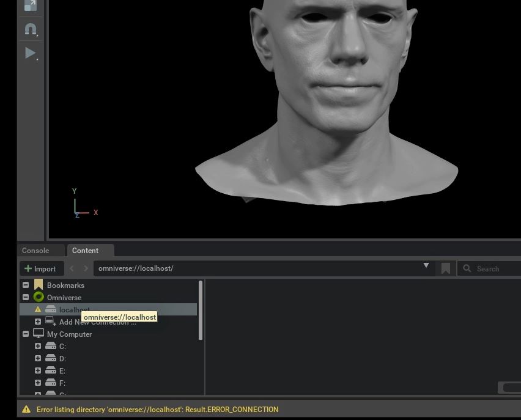This screenshot has height=420, width=521.
Task: Click the Import button
Action: (x=41, y=268)
